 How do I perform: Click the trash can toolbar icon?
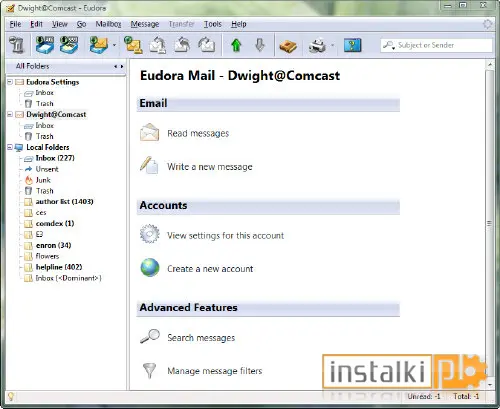tap(17, 45)
